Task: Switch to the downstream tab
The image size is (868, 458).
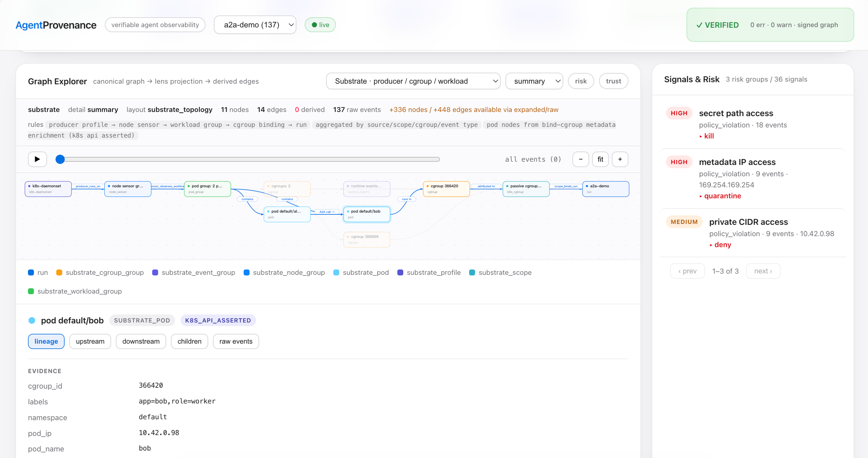Action: [141, 342]
